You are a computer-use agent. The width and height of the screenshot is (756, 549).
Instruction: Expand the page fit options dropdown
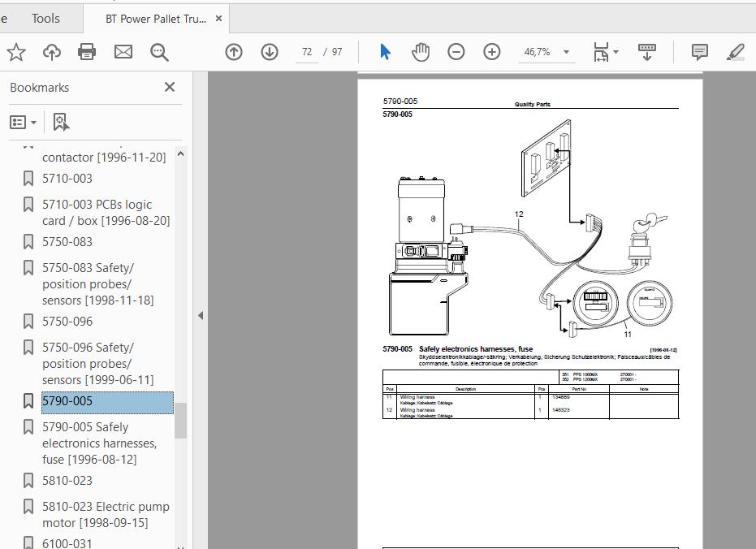pyautogui.click(x=606, y=52)
